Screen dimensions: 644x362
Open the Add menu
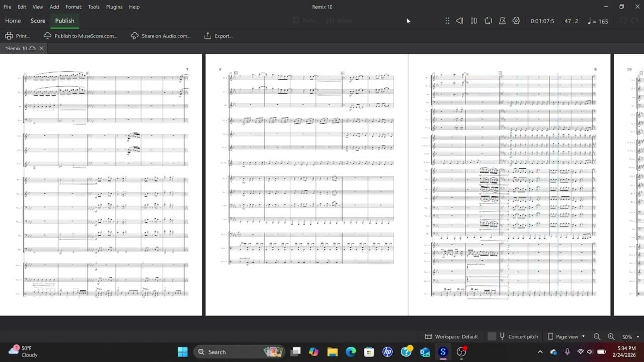(x=54, y=7)
